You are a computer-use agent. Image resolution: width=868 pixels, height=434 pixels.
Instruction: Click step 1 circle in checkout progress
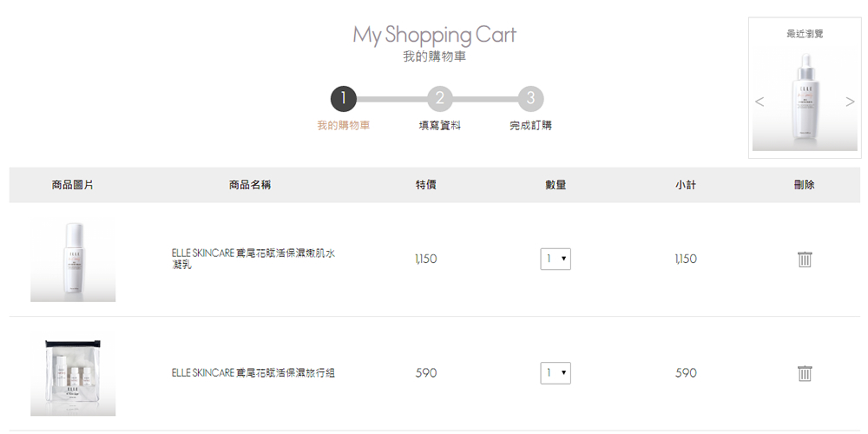click(x=343, y=99)
